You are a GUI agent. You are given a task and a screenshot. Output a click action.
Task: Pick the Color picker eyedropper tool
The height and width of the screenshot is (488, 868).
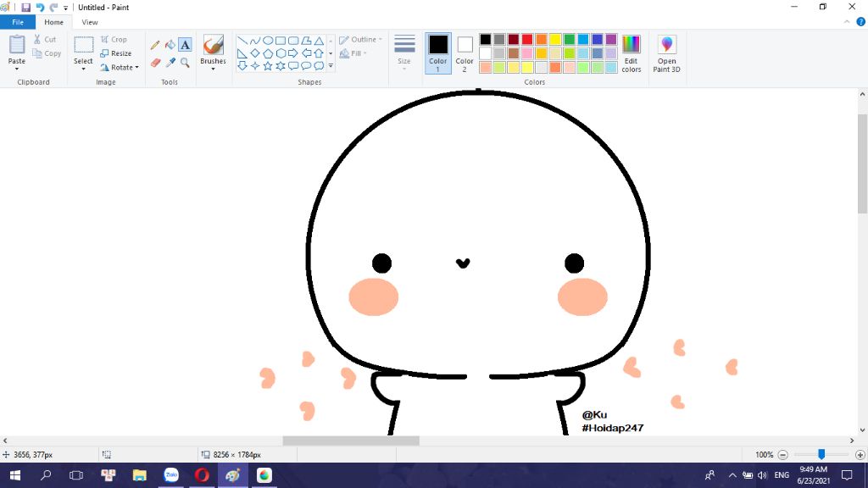point(170,63)
